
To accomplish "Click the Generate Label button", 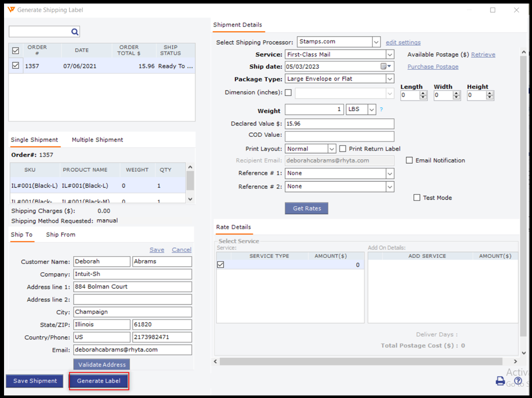I will [x=99, y=381].
